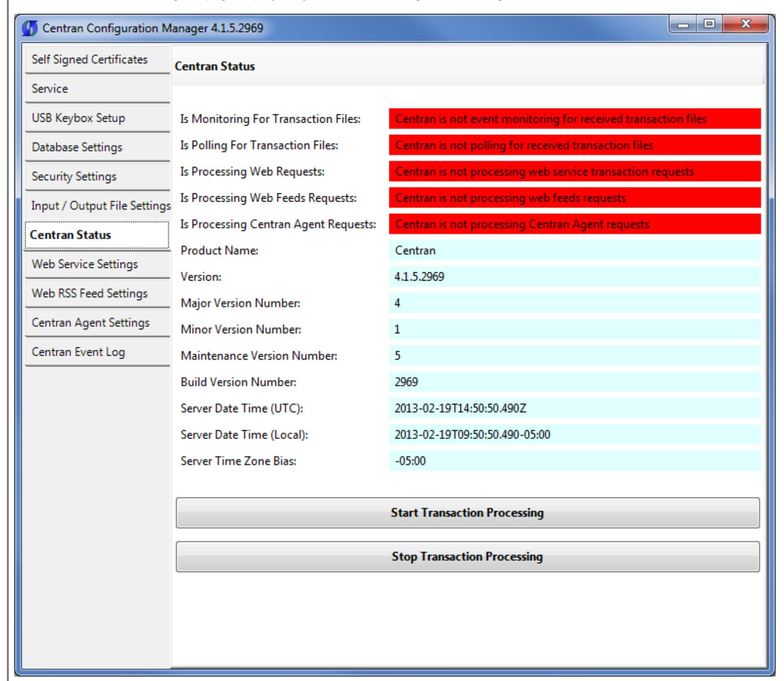
Task: Open the Web Service Settings tab
Action: (97, 264)
